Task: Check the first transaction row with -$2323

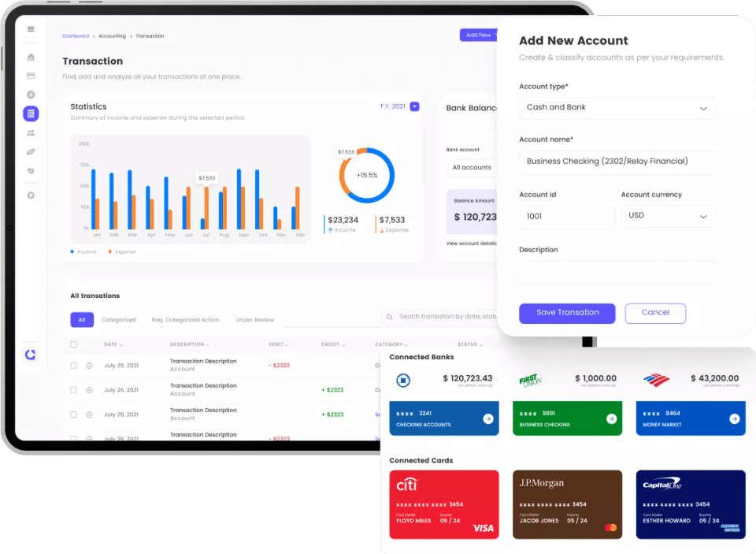Action: point(74,366)
